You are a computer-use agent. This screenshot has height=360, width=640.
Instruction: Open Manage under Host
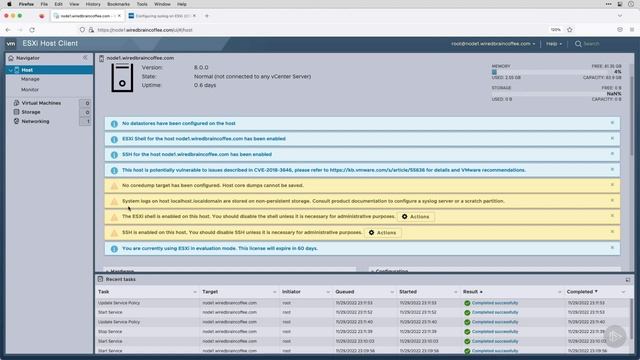point(30,79)
